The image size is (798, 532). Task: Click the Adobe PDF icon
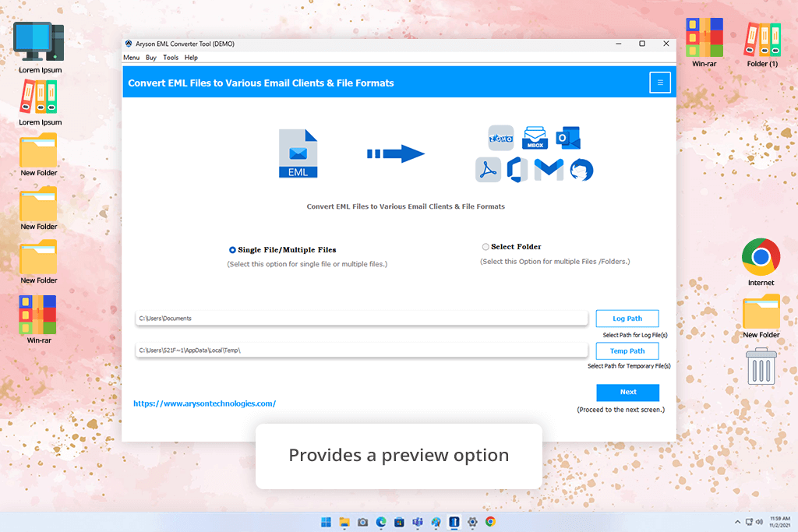tap(488, 169)
